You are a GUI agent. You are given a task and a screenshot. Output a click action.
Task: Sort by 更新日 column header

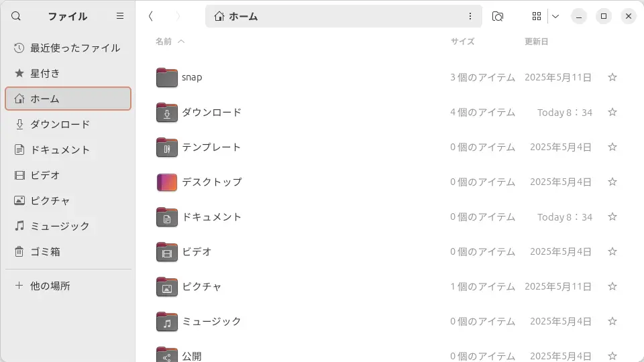coord(537,42)
